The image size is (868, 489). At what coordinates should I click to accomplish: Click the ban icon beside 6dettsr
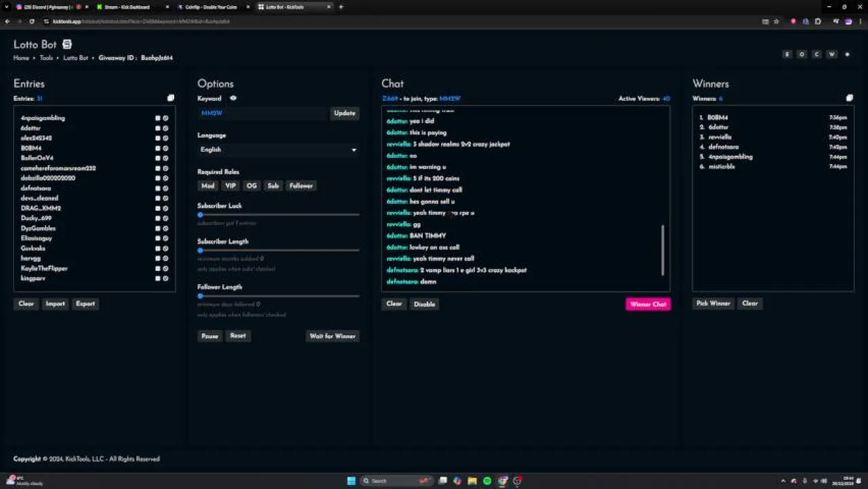tap(166, 128)
